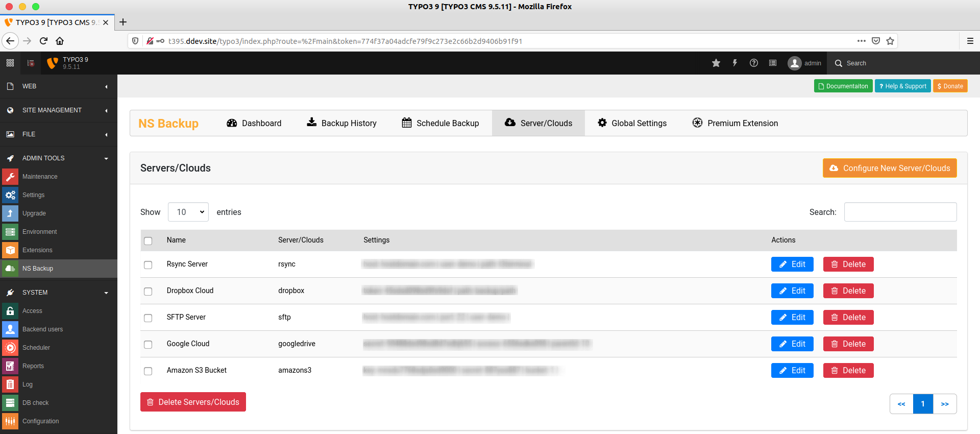Open the help question mark icon

pyautogui.click(x=754, y=63)
